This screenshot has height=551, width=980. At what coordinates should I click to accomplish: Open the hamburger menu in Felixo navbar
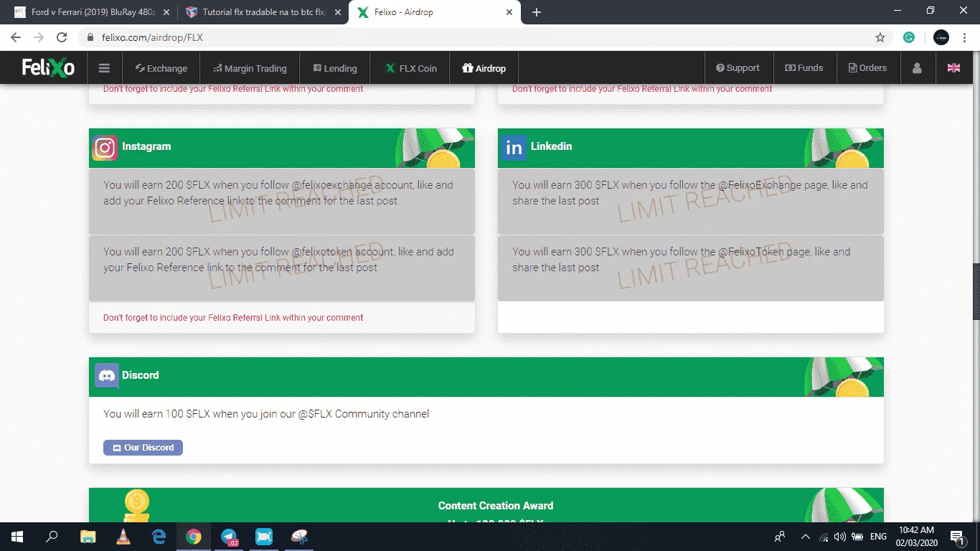pyautogui.click(x=104, y=68)
